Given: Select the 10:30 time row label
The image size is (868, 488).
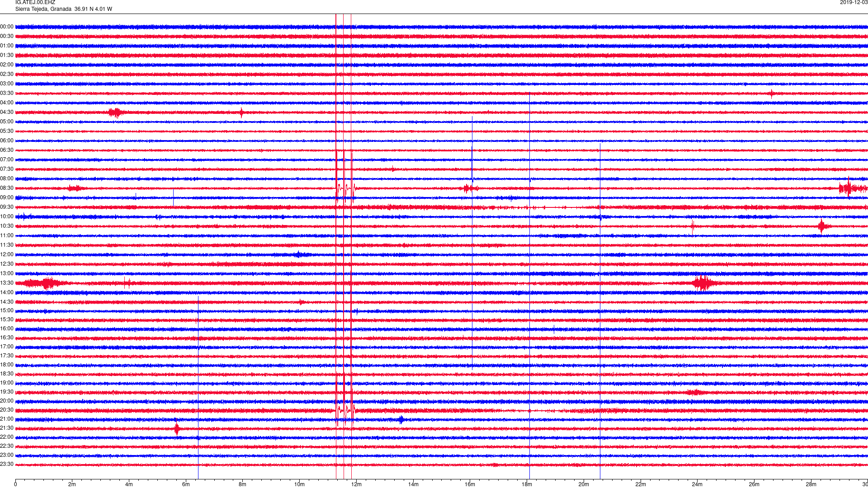Looking at the screenshot, I should pyautogui.click(x=7, y=226).
